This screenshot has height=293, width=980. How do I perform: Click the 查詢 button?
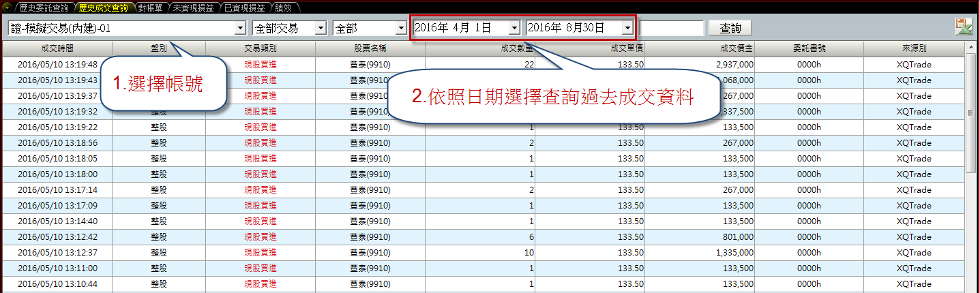(730, 28)
